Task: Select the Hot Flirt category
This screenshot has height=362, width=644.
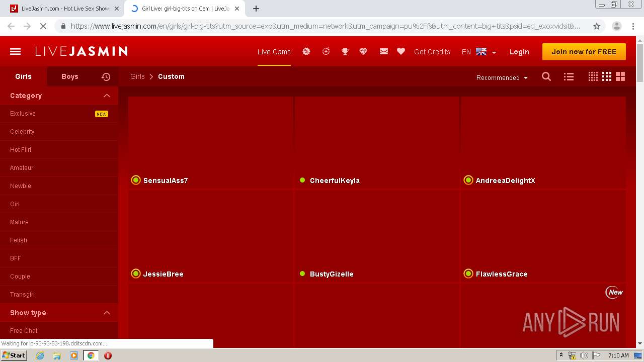Action: click(x=59, y=150)
